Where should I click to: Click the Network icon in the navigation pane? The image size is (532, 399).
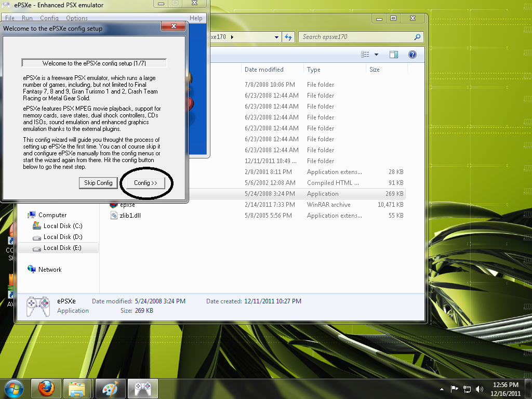click(32, 269)
